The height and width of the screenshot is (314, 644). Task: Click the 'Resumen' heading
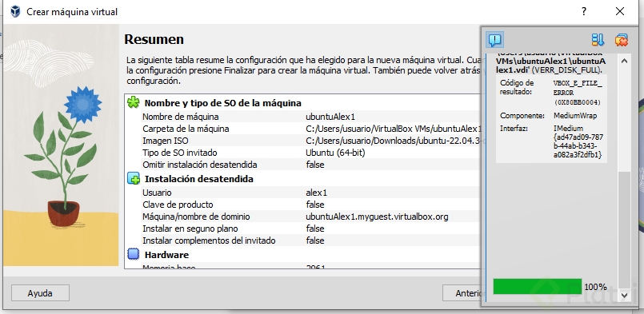154,39
